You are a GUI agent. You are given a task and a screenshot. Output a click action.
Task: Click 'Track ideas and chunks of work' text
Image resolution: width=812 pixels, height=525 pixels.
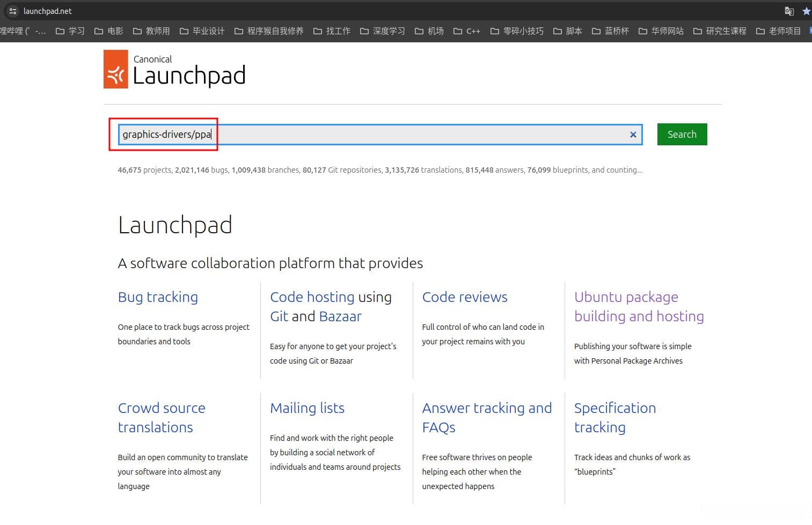click(632, 464)
